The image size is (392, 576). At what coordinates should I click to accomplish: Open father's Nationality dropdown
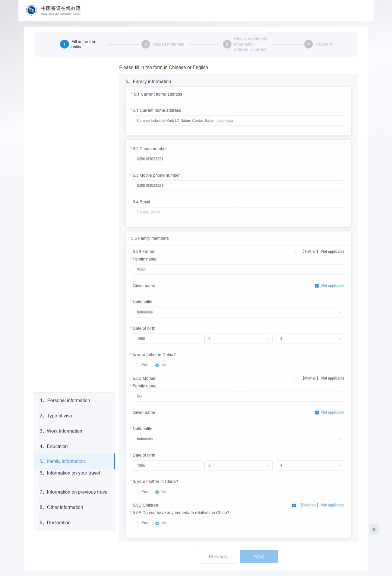pos(238,312)
